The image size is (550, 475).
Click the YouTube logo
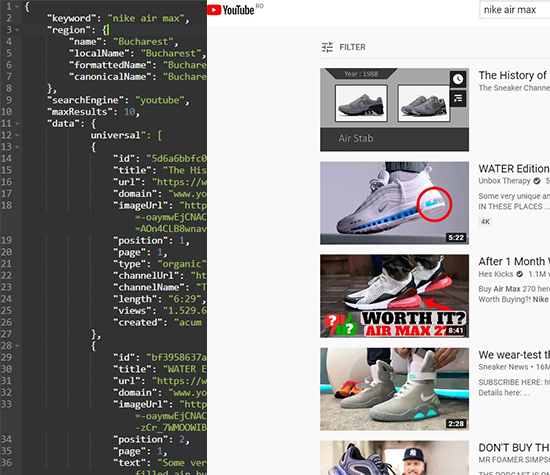[x=231, y=10]
